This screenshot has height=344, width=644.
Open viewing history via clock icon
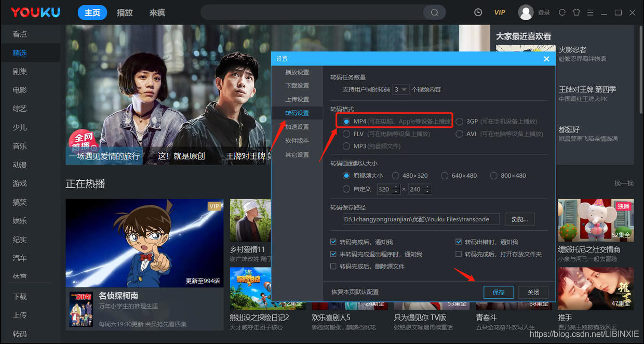coord(478,12)
